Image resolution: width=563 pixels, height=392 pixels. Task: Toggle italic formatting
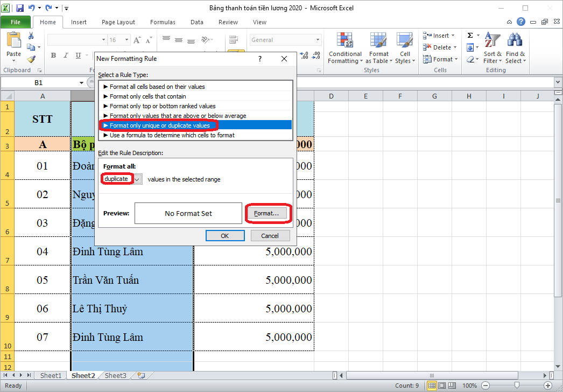click(65, 55)
